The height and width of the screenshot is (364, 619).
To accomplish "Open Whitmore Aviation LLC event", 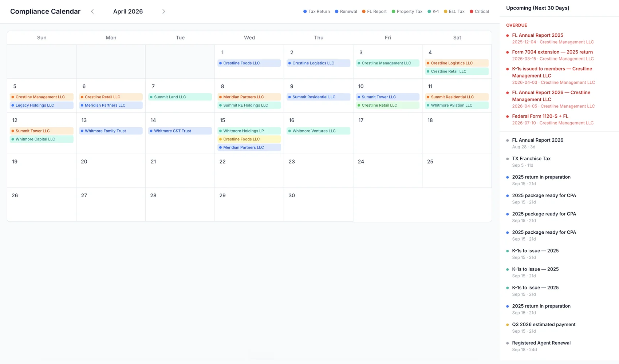I will [x=457, y=105].
